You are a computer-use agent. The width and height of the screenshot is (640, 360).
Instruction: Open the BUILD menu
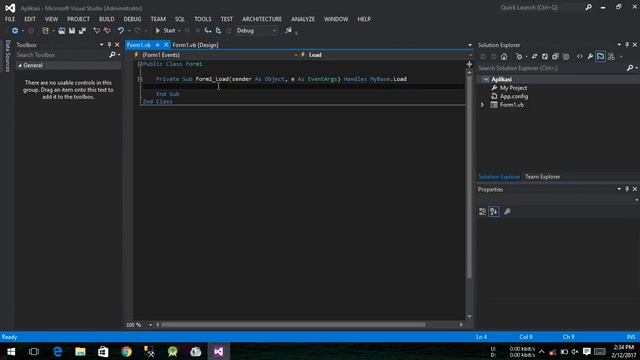(x=107, y=19)
